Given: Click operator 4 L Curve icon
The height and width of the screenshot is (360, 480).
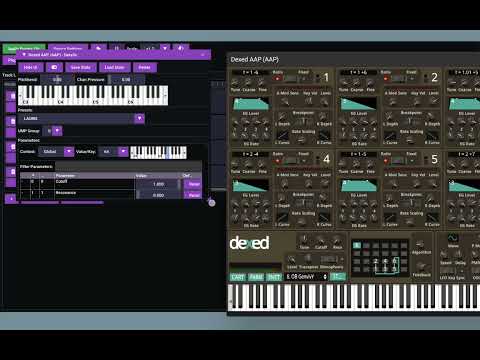Looking at the screenshot, I should [283, 217].
